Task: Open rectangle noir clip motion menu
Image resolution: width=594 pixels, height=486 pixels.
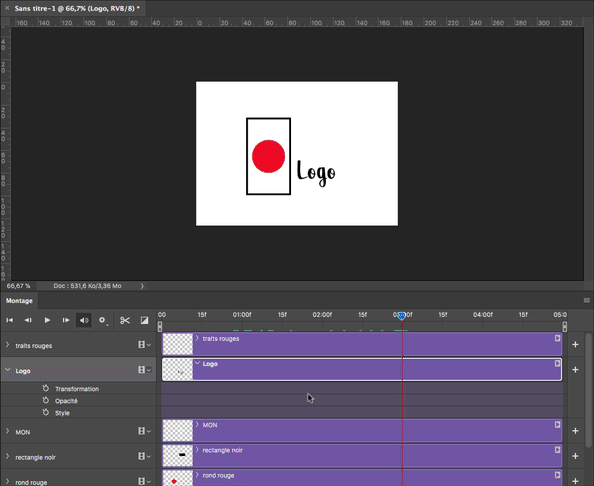Action: point(557,450)
